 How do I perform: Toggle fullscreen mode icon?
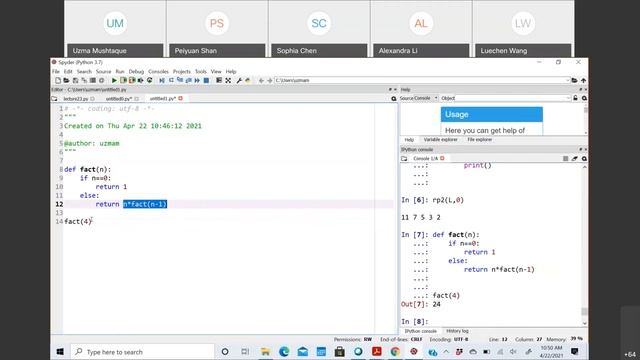(228, 80)
